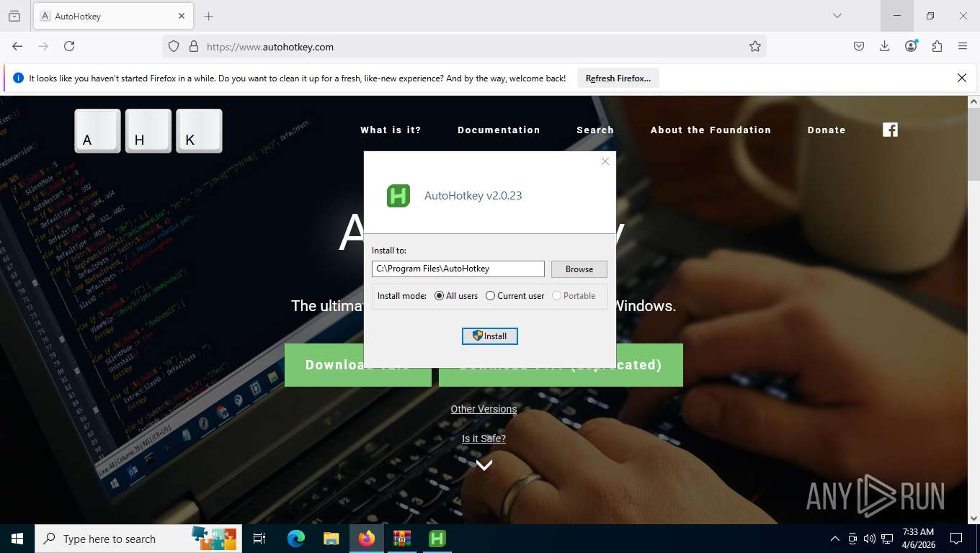
Task: Click the volume speaker tray icon
Action: pos(870,539)
